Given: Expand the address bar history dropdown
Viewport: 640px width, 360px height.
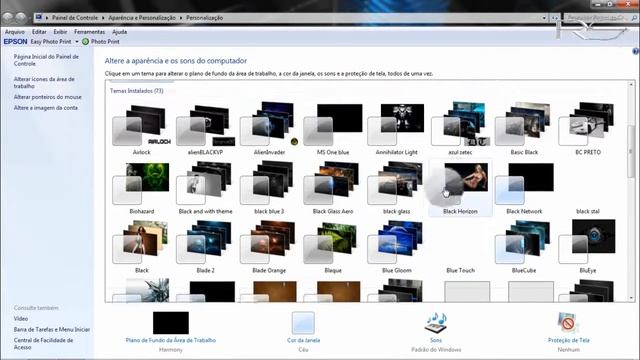Looking at the screenshot, I should [544, 18].
